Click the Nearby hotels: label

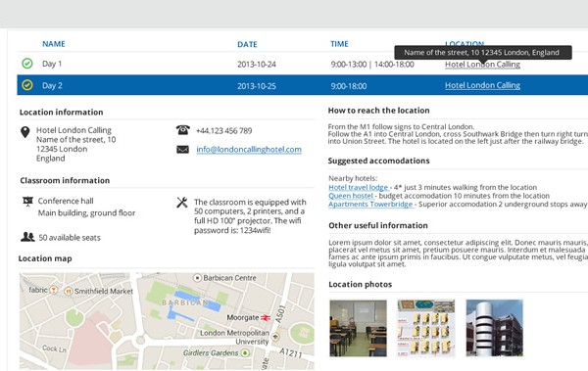[353, 178]
